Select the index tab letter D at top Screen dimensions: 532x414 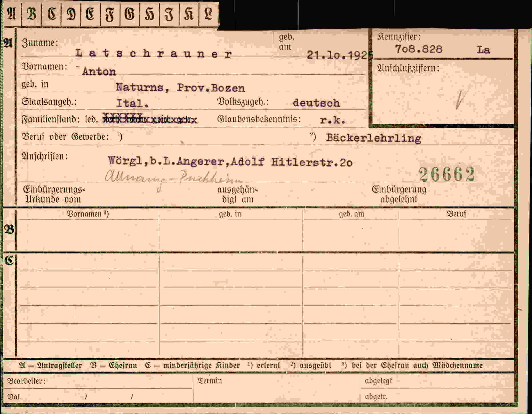[x=71, y=14]
